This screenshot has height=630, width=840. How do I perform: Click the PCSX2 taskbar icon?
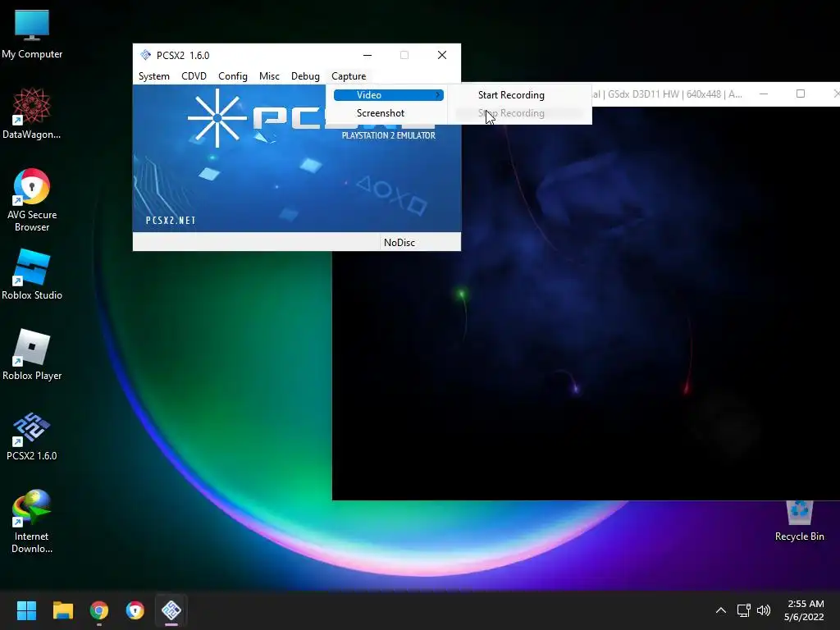click(171, 610)
